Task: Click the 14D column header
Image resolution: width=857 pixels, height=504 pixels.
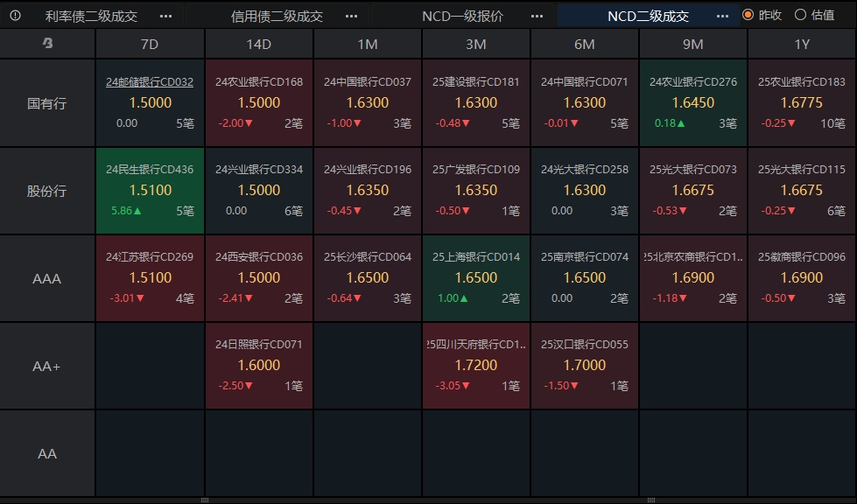Action: [258, 44]
